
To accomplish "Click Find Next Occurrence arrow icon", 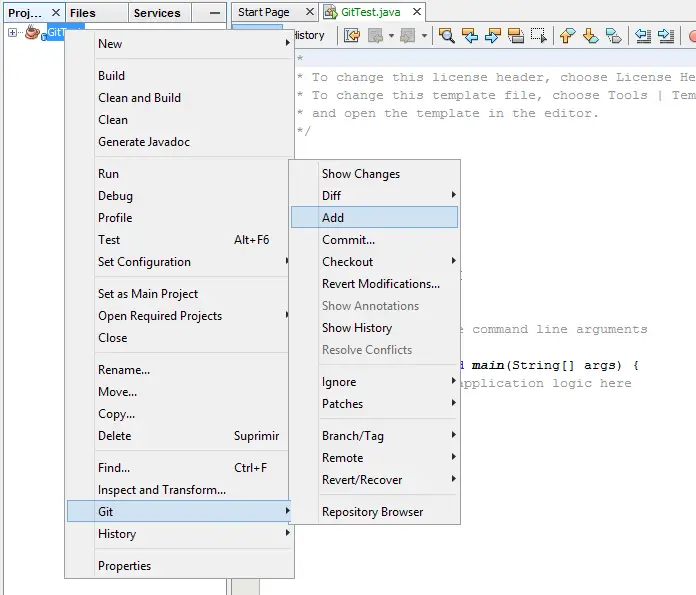I will click(493, 35).
